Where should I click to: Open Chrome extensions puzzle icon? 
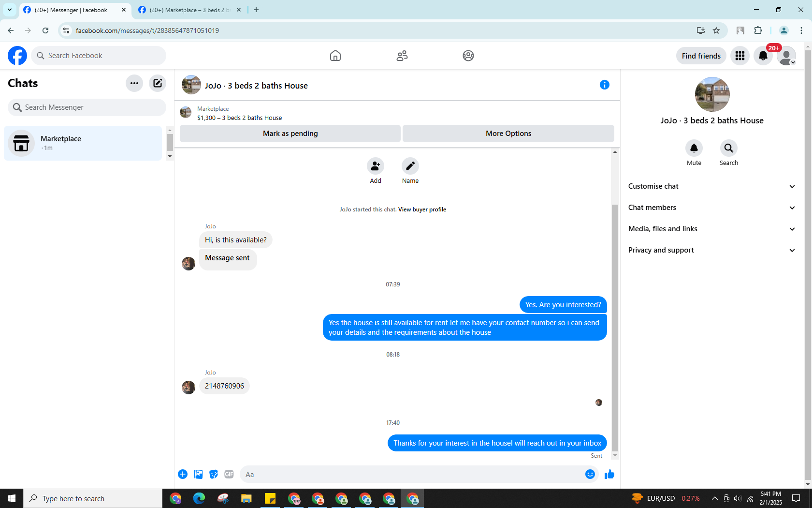(x=758, y=30)
